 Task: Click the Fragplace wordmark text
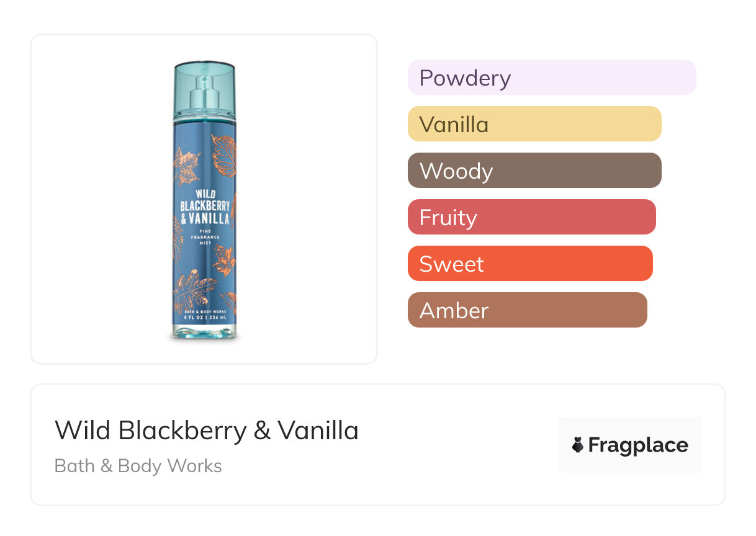pyautogui.click(x=637, y=445)
